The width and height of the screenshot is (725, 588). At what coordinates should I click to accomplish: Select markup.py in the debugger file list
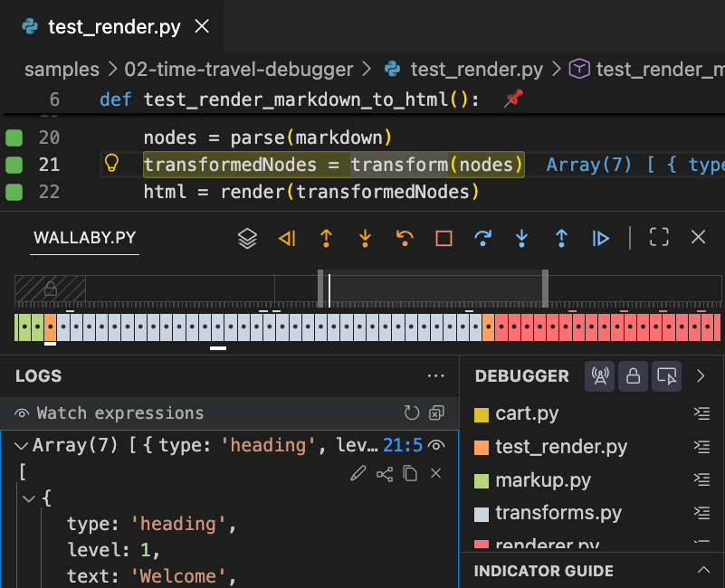[x=543, y=480]
